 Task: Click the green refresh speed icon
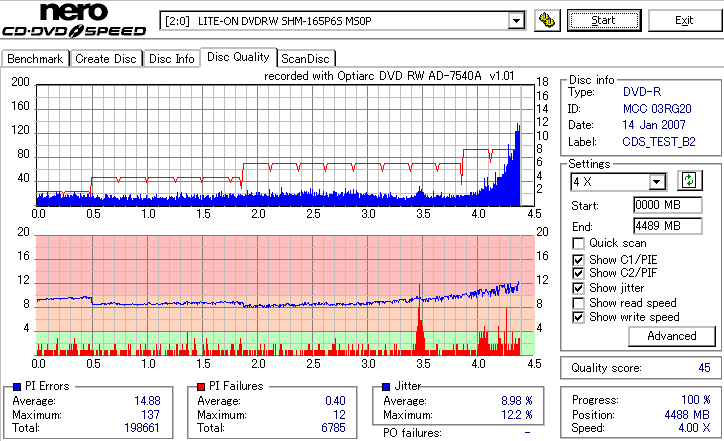click(x=689, y=180)
